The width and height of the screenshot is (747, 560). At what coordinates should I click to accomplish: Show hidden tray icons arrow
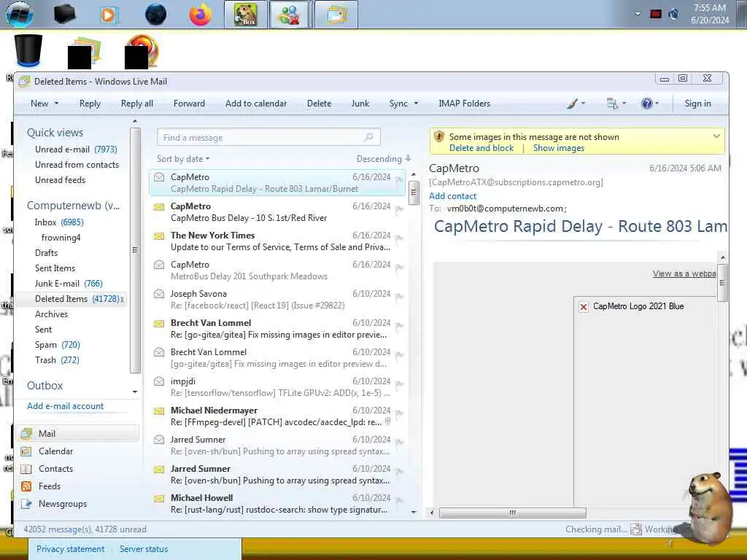click(638, 14)
